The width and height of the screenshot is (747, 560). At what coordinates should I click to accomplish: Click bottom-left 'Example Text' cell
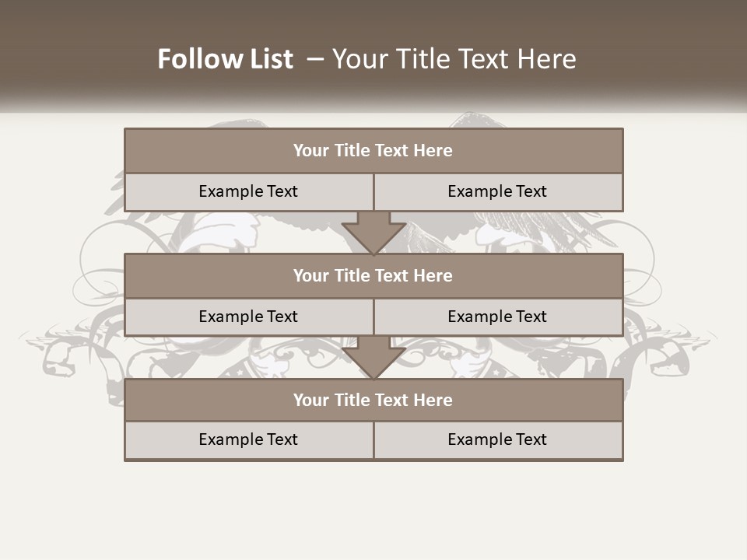pos(248,439)
